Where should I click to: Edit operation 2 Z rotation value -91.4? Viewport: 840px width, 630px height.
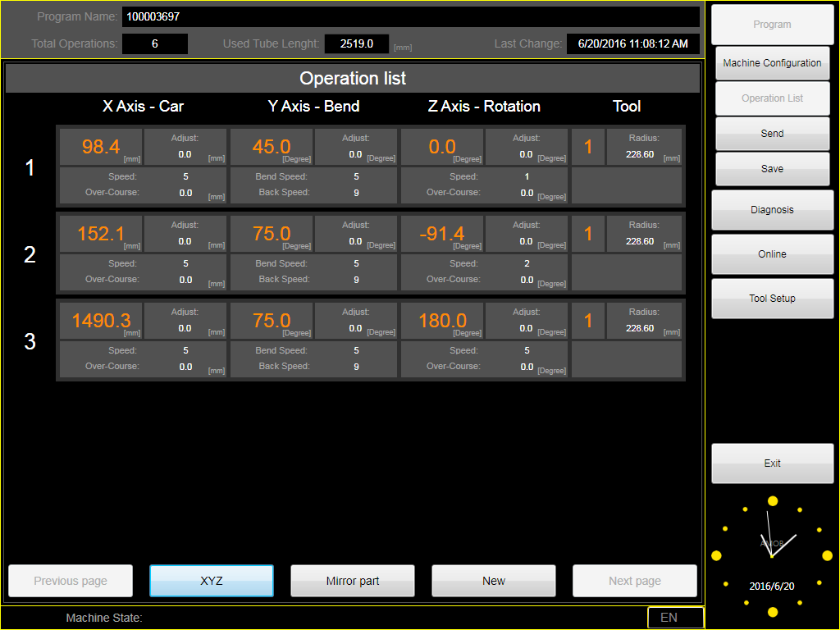point(442,234)
